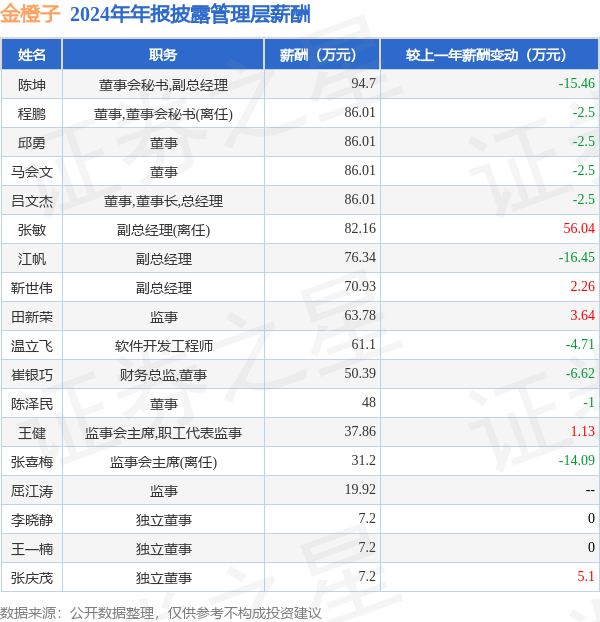Select the name 王健
600x622 pixels.
click(32, 433)
